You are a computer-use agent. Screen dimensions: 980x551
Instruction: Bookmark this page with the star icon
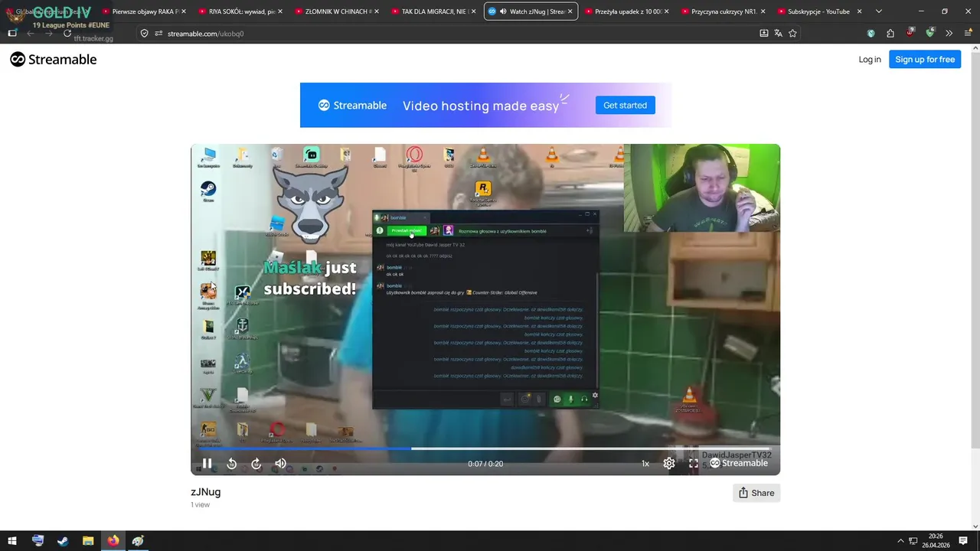792,34
